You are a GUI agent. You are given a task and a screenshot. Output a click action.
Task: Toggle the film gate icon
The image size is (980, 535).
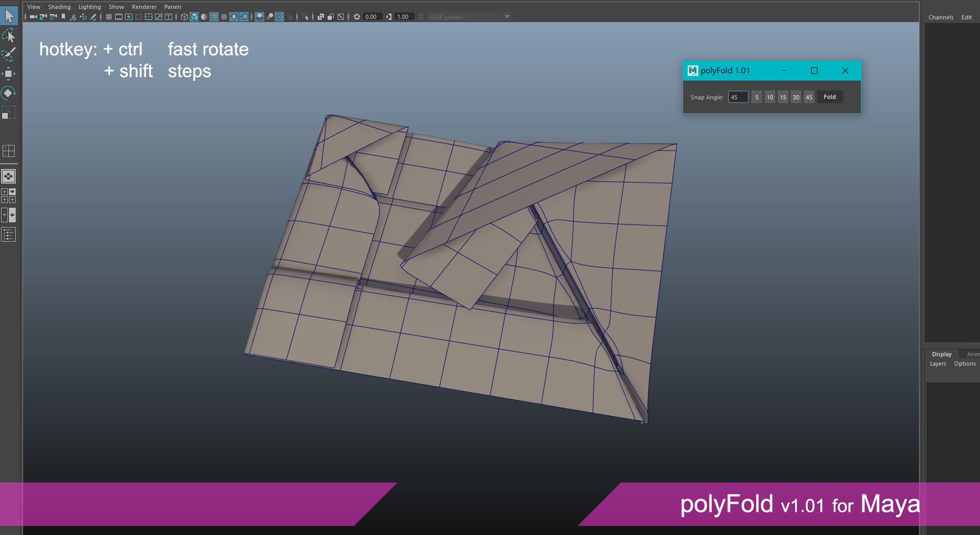(x=119, y=17)
